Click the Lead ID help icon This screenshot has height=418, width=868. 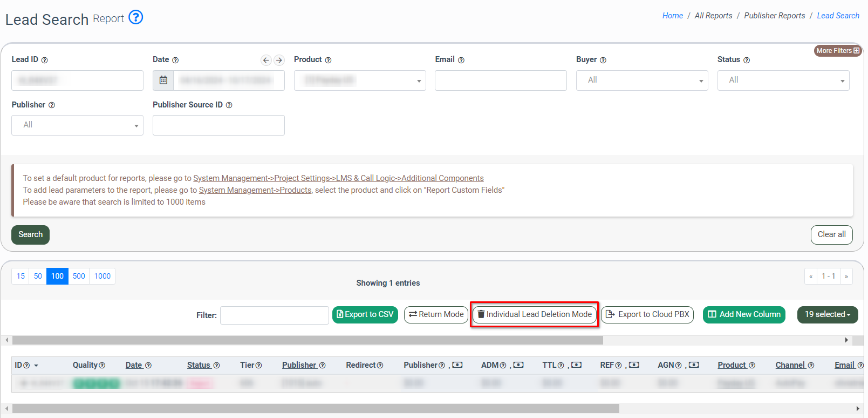(x=45, y=60)
